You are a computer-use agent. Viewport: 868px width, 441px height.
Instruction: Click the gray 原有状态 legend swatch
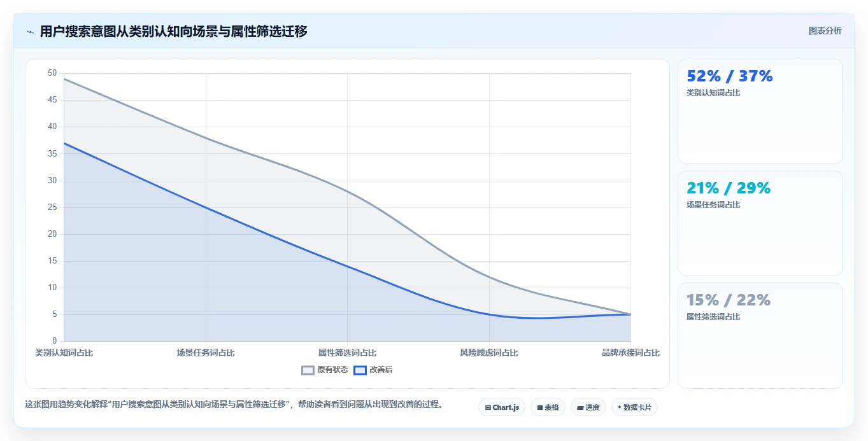308,370
